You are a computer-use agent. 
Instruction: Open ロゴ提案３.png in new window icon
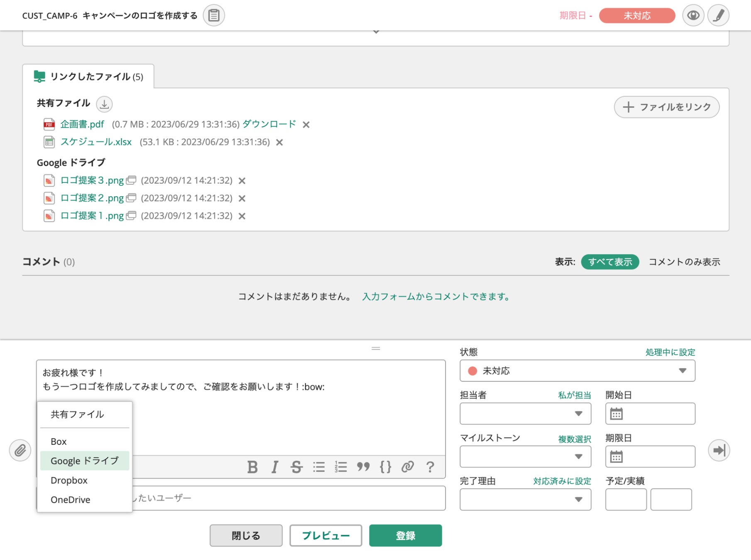(x=131, y=180)
